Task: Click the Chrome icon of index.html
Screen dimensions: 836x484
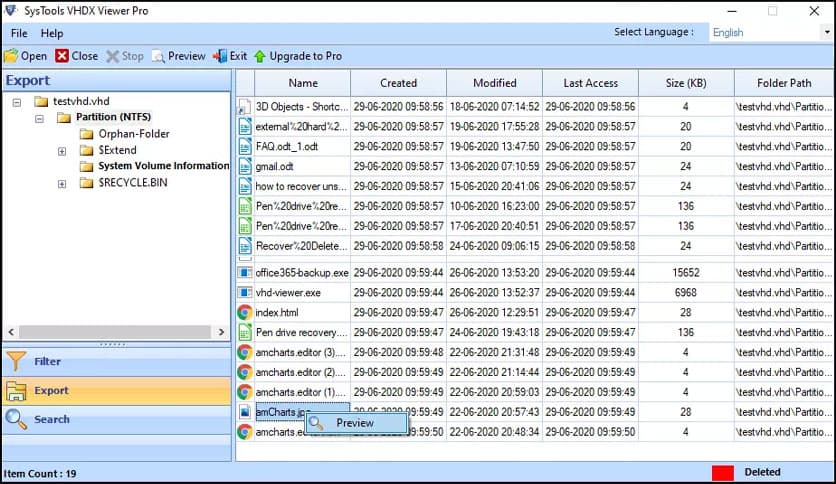Action: [x=245, y=312]
